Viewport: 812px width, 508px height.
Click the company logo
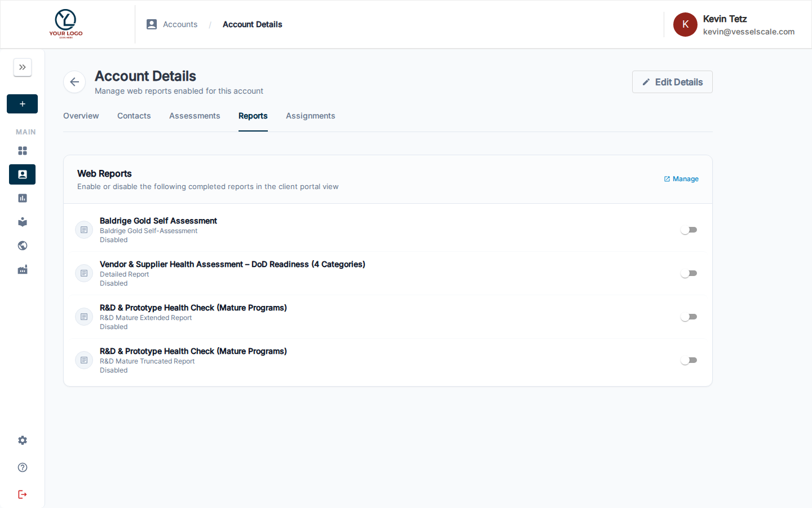click(66, 24)
